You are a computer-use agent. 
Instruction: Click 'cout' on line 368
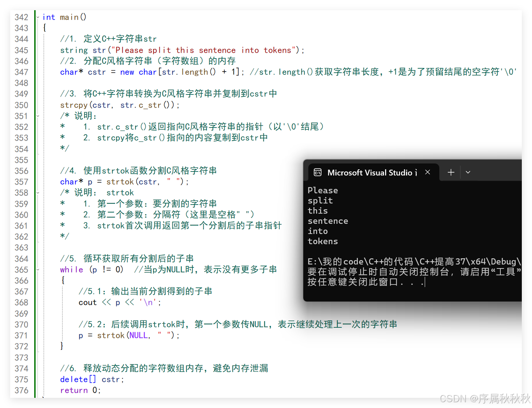tap(88, 302)
